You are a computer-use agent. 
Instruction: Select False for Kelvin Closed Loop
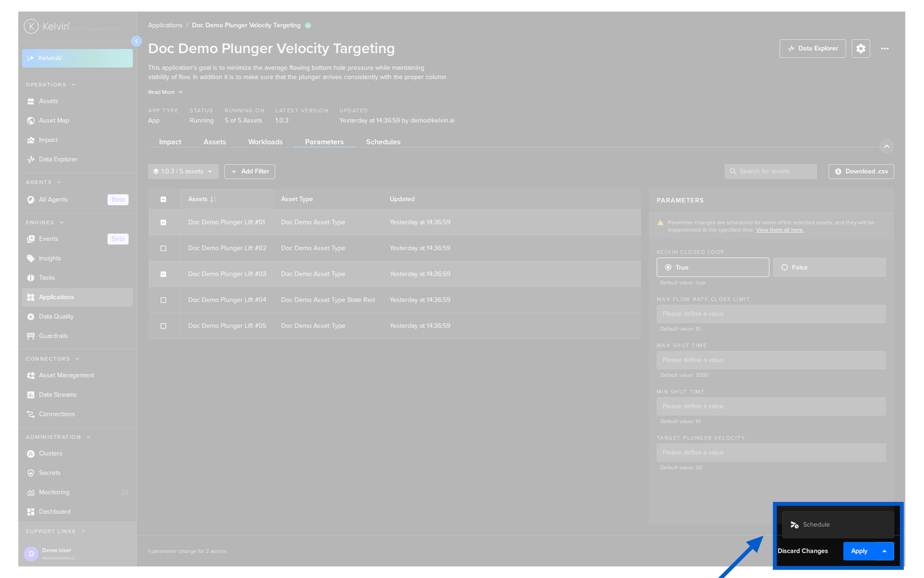coord(830,267)
